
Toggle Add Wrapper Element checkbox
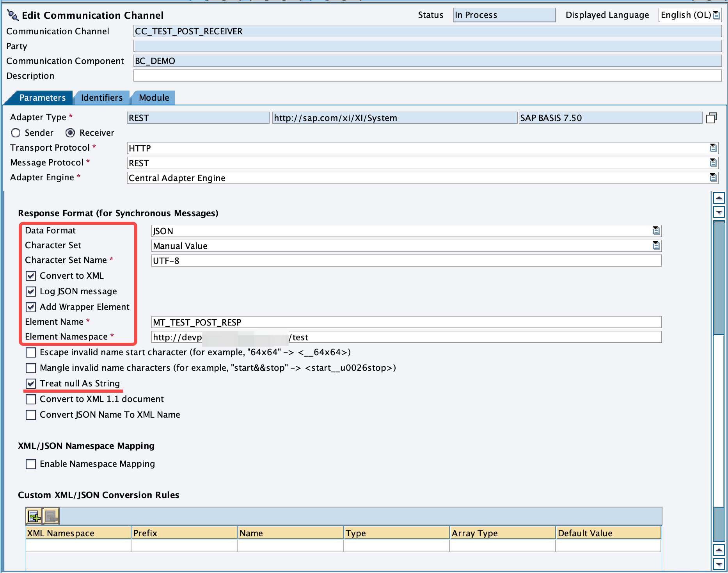click(31, 307)
